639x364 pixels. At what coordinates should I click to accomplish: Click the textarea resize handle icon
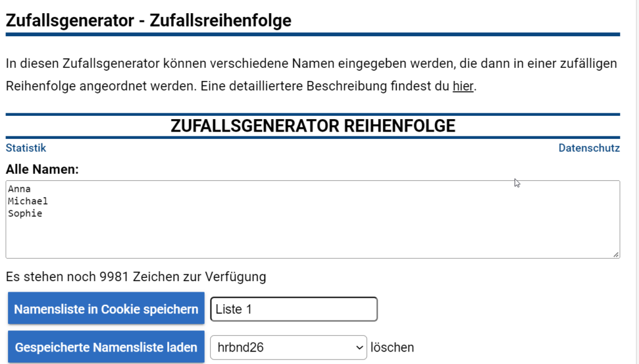pos(616,254)
